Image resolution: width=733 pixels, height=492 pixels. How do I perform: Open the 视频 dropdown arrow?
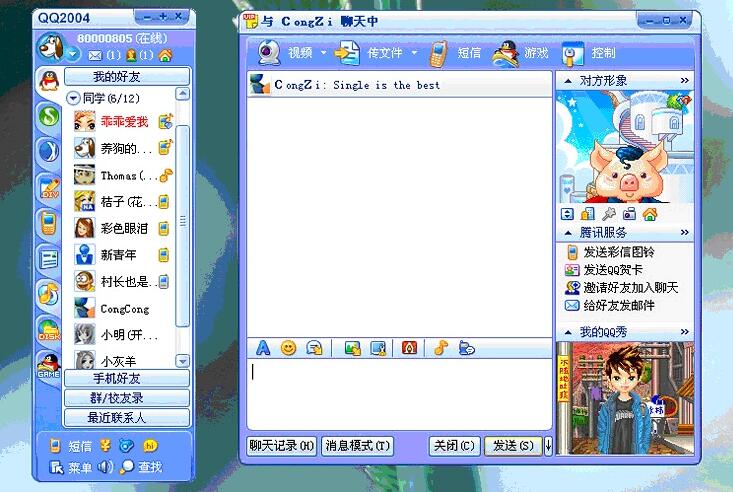click(x=323, y=53)
